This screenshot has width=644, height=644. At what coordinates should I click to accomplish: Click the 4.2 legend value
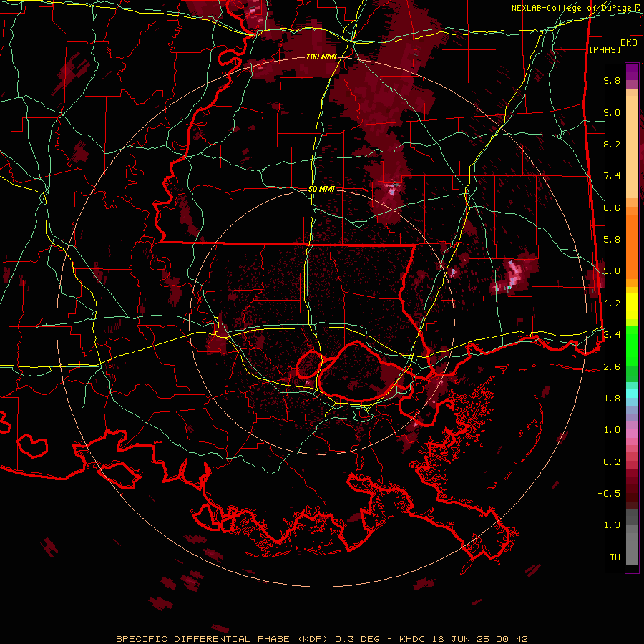tap(612, 303)
